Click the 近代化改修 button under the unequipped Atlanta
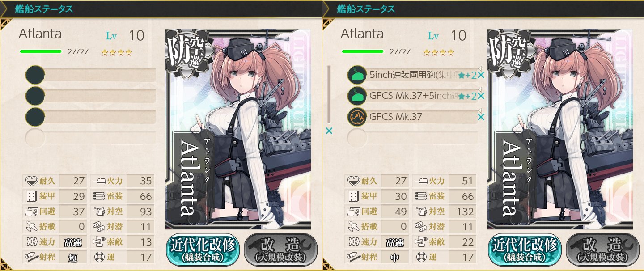The height and width of the screenshot is (271, 644). pos(203,249)
